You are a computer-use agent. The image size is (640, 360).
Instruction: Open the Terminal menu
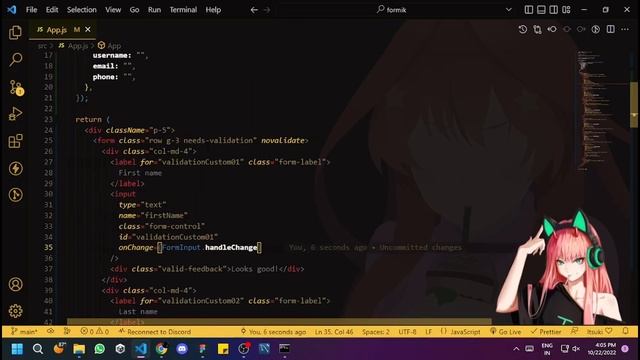pyautogui.click(x=183, y=10)
